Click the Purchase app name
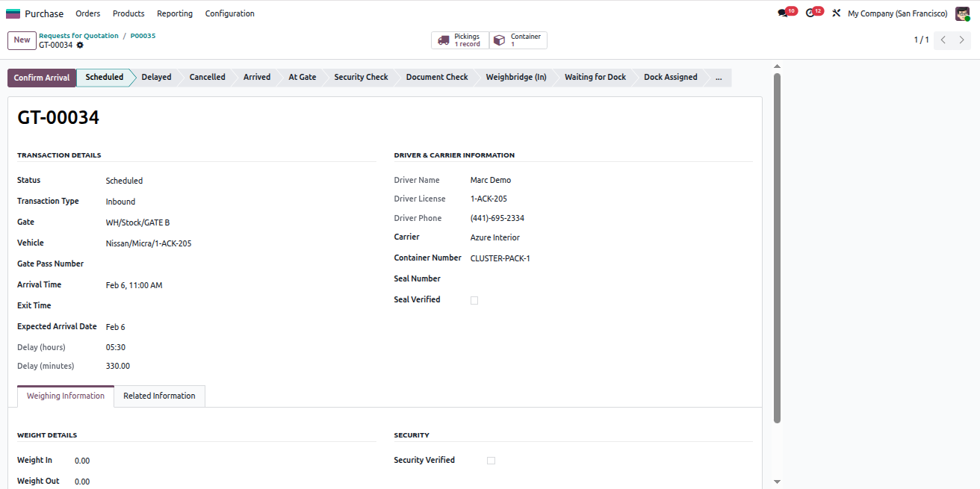 point(44,13)
